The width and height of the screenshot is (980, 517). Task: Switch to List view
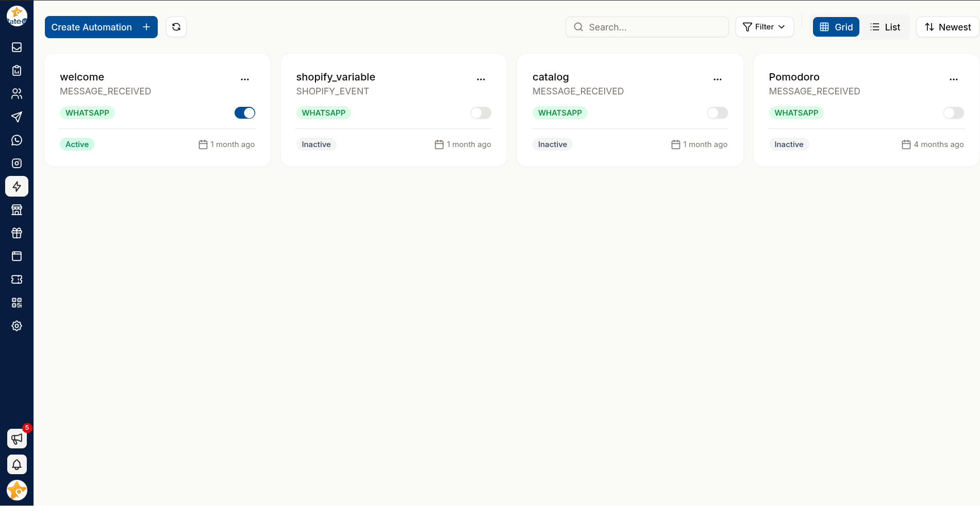(x=885, y=27)
